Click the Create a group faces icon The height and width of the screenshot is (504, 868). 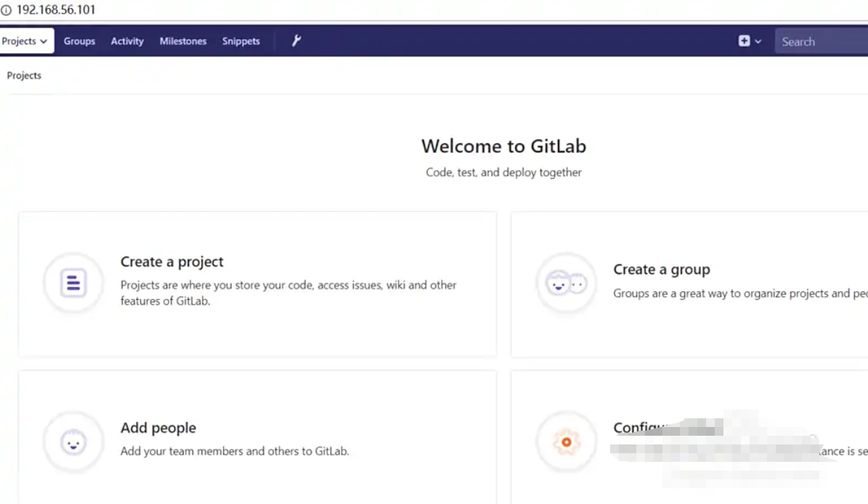pos(567,283)
